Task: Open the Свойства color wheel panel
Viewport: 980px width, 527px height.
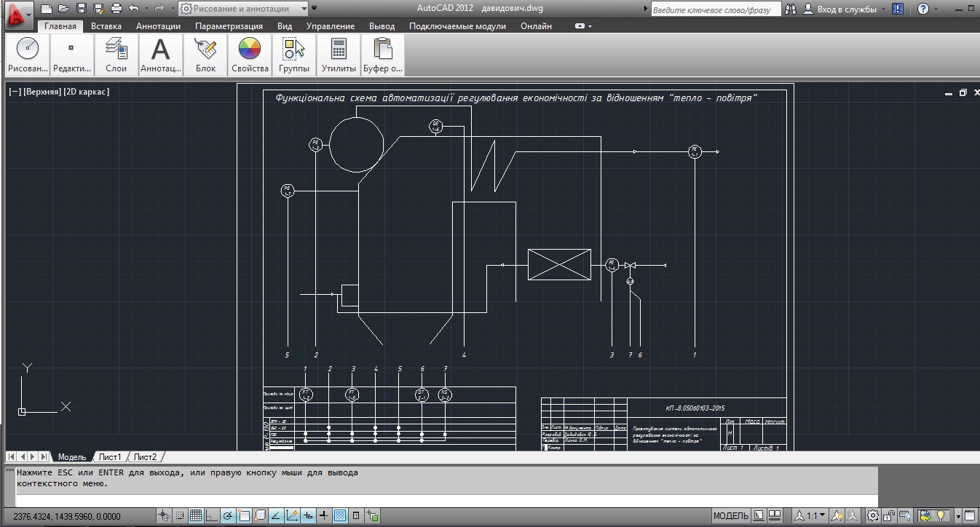Action: tap(250, 55)
